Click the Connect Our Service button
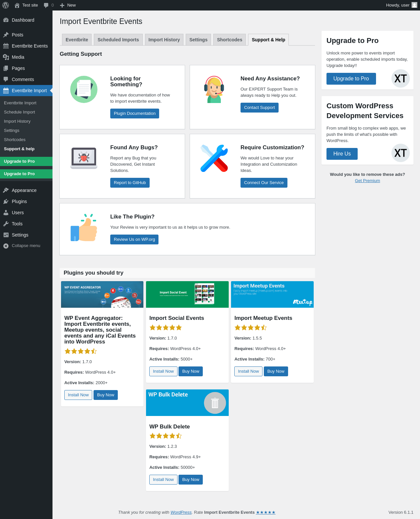Image resolution: width=420 pixels, height=519 pixels. (x=264, y=183)
